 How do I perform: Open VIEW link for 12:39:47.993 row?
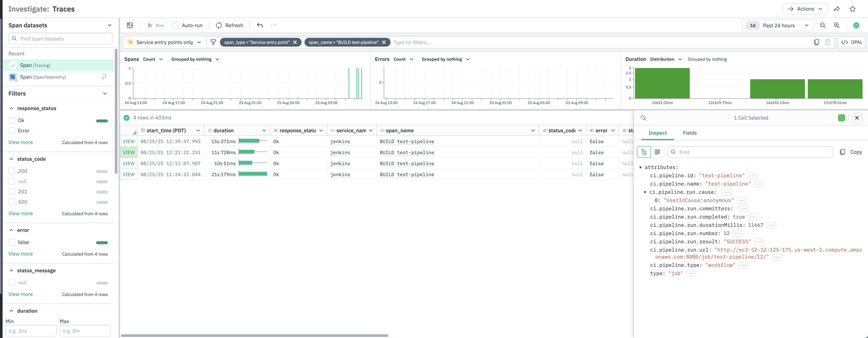pyautogui.click(x=129, y=142)
